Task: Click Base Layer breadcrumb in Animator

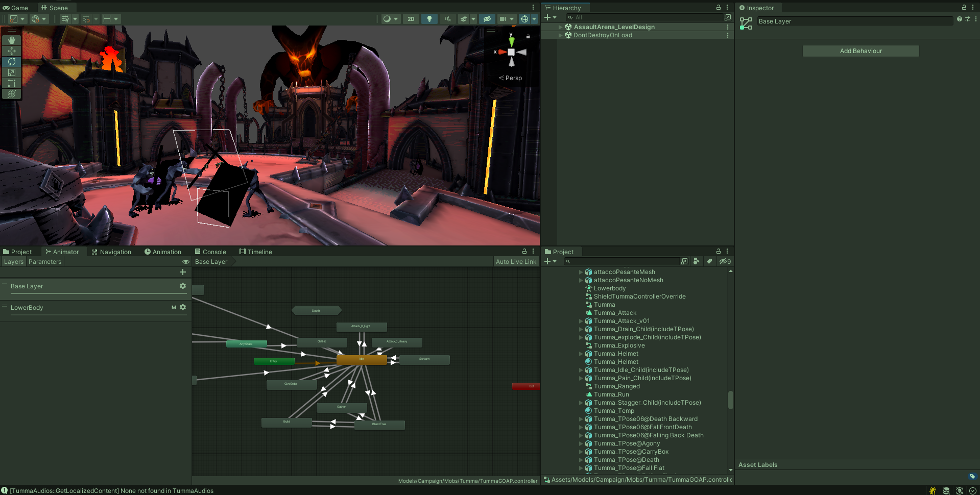Action: (x=211, y=262)
